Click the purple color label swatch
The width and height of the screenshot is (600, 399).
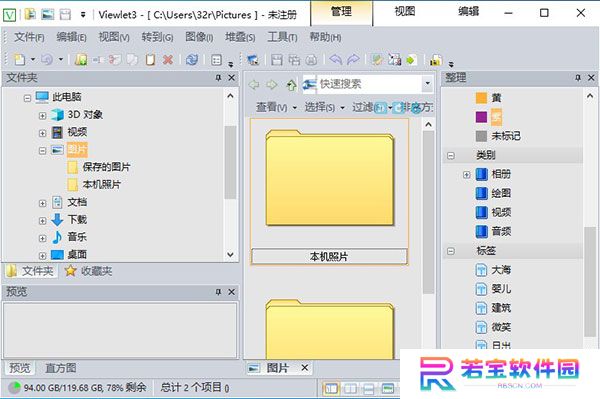click(481, 117)
